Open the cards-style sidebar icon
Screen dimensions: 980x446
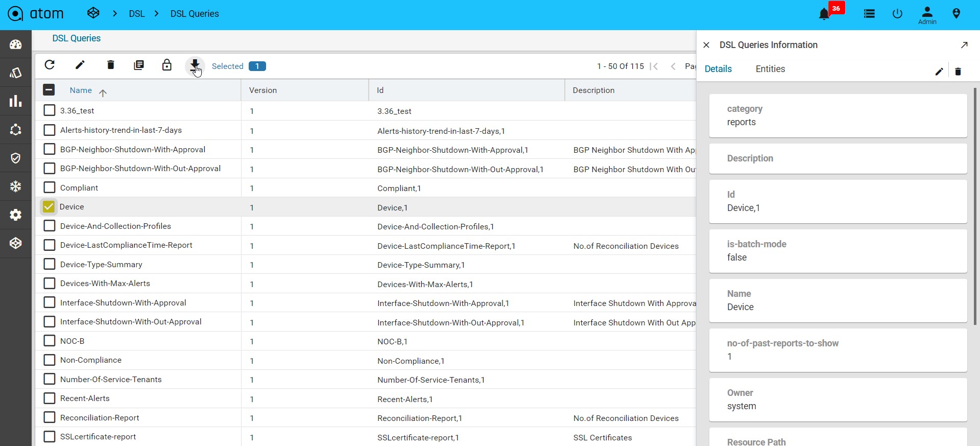point(16,73)
